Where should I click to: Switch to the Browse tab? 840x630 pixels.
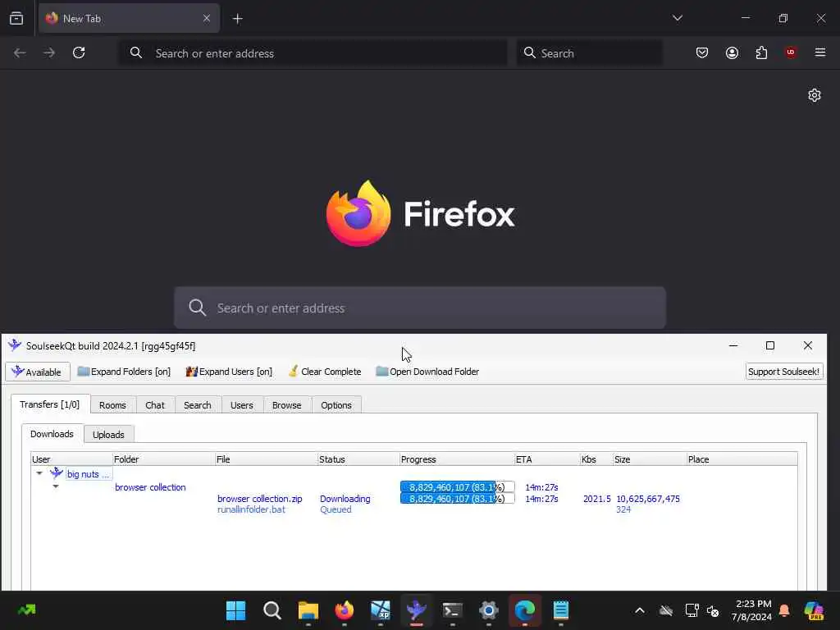pos(286,405)
